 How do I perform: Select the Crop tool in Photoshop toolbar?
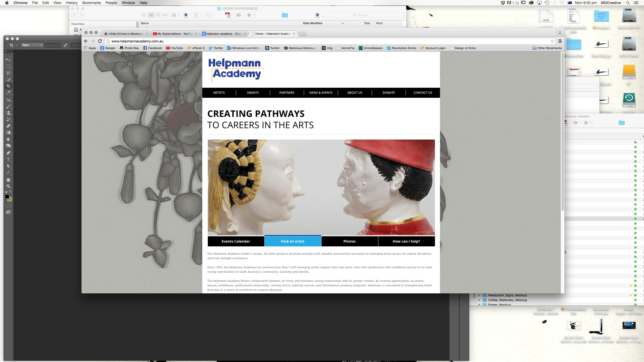(8, 86)
